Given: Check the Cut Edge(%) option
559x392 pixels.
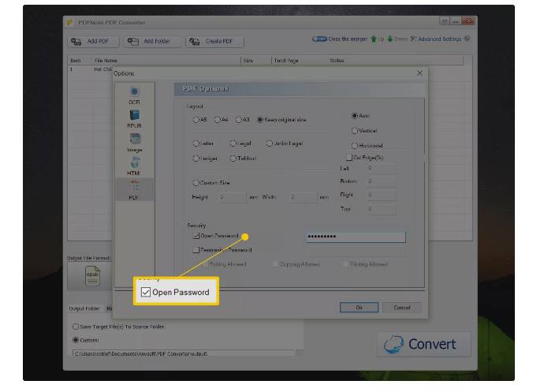Looking at the screenshot, I should [349, 158].
